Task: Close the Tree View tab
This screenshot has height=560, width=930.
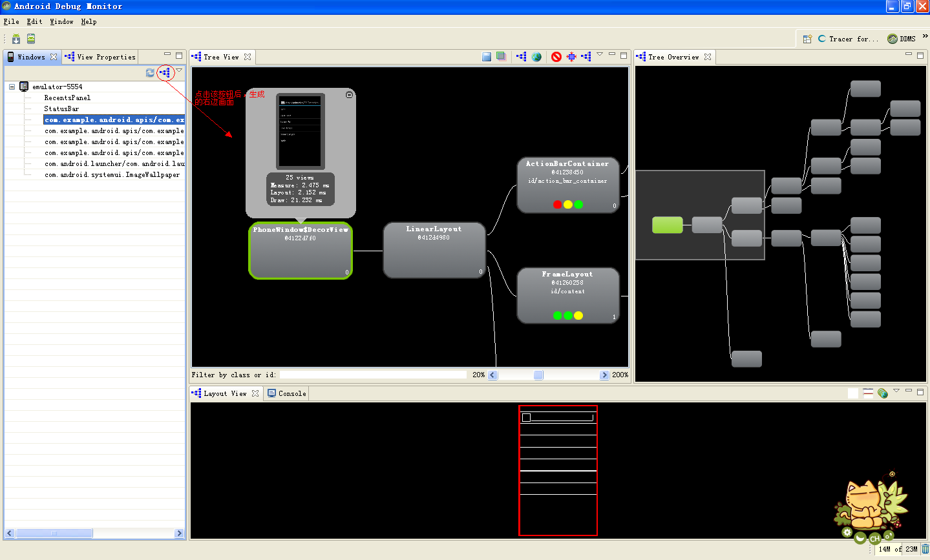Action: [248, 57]
